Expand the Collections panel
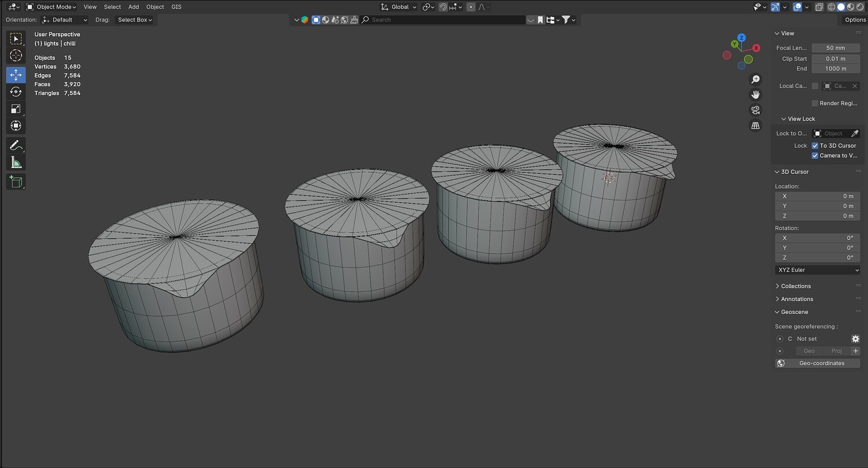This screenshot has height=468, width=868. (793, 286)
